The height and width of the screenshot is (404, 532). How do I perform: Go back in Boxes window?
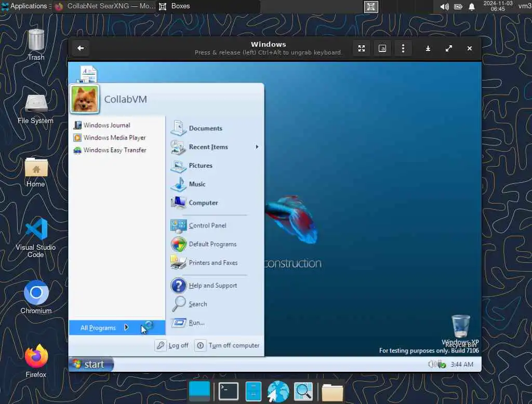click(81, 48)
